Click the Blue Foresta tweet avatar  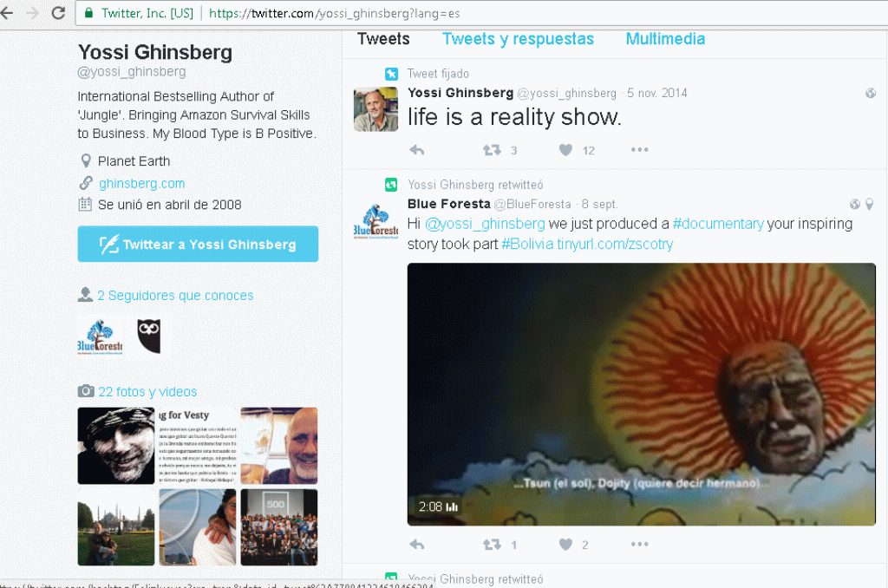(x=376, y=221)
